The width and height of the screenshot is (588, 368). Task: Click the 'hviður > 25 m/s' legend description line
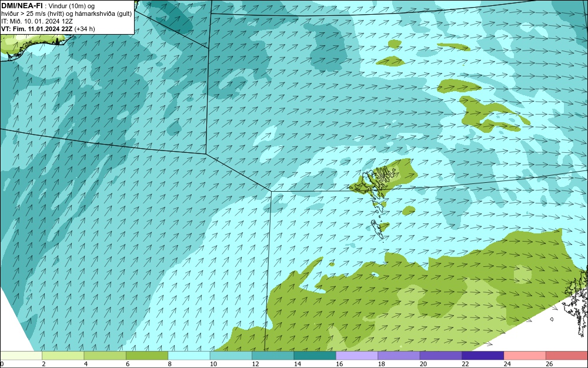[x=66, y=14]
